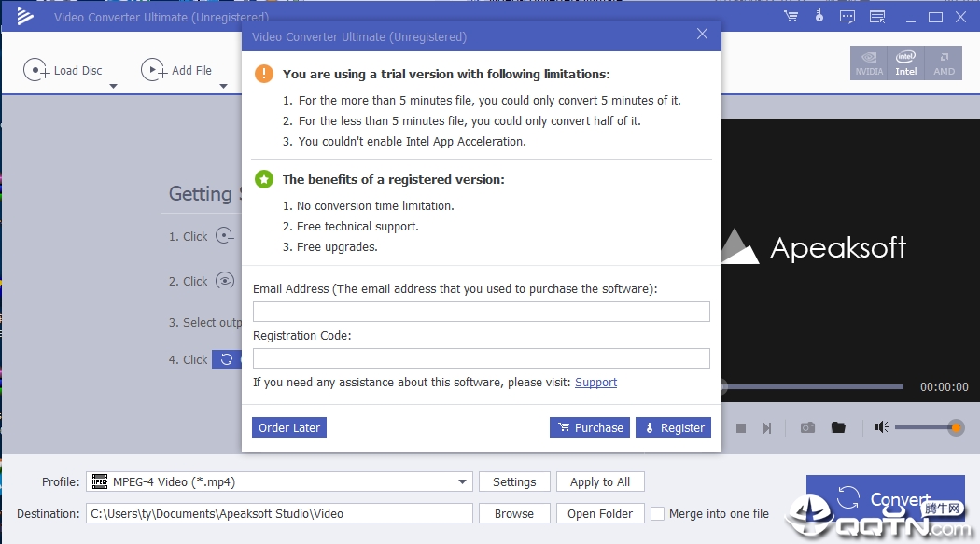Click the Purchase button in dialog
Screen dimensions: 980x544
click(590, 428)
